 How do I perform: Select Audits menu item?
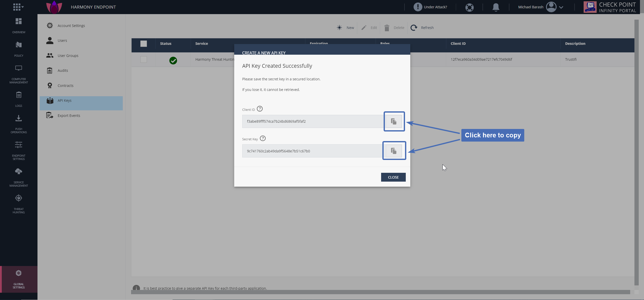pos(81,71)
